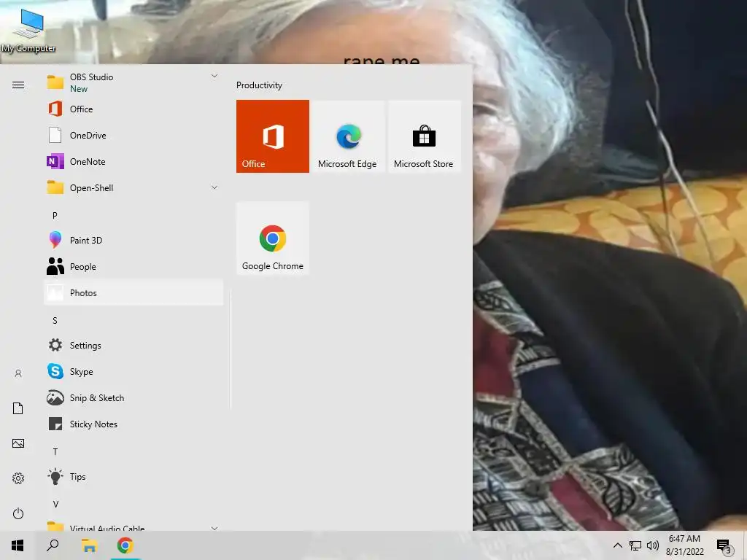The image size is (747, 560).
Task: Open Documents from the Start sidebar
Action: pos(18,408)
